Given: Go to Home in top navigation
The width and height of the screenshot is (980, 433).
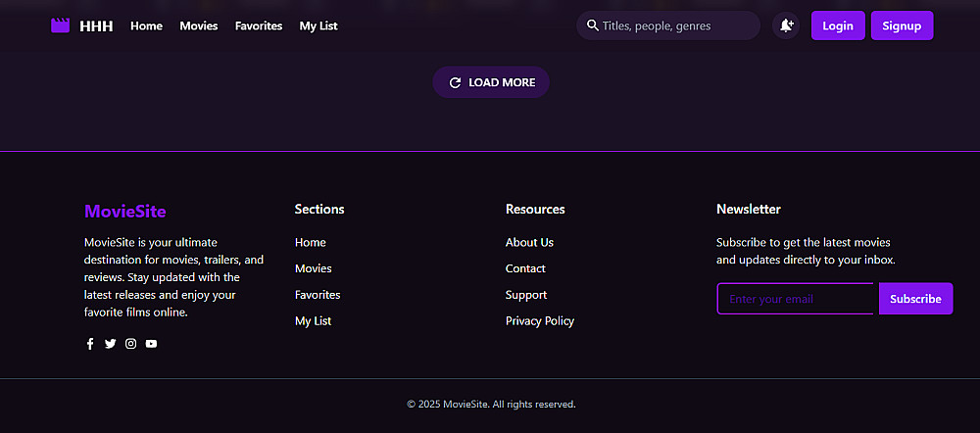Looking at the screenshot, I should 146,25.
